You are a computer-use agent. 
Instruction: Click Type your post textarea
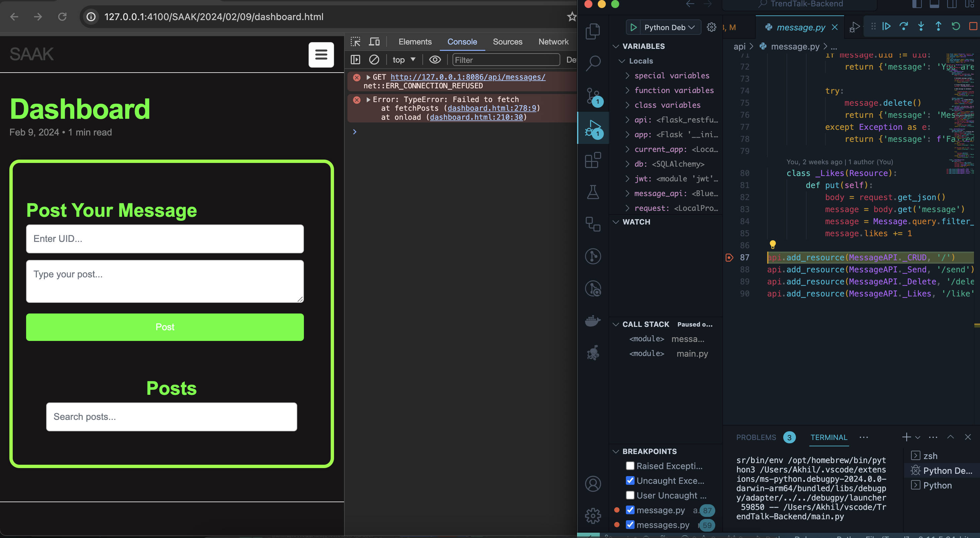pos(165,281)
